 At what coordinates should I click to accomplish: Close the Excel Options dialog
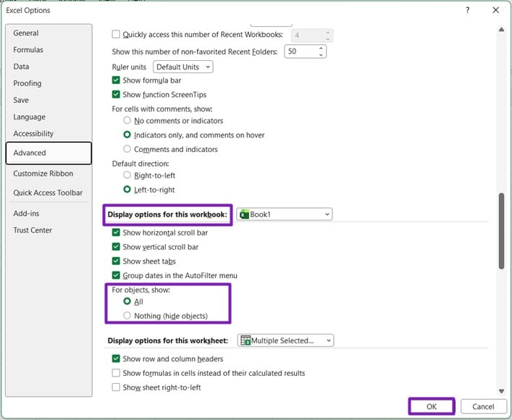point(495,10)
